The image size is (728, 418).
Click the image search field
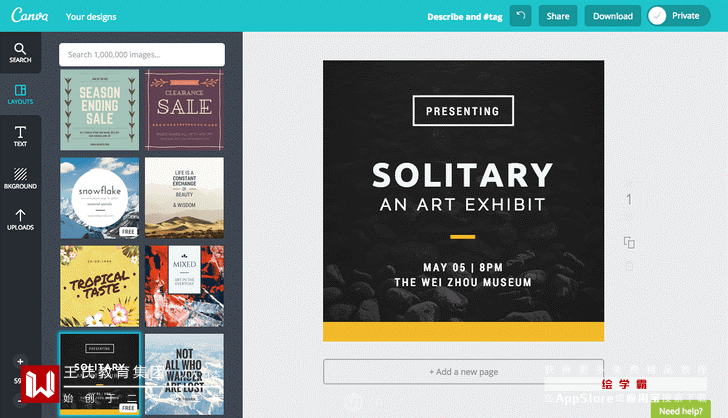(140, 54)
